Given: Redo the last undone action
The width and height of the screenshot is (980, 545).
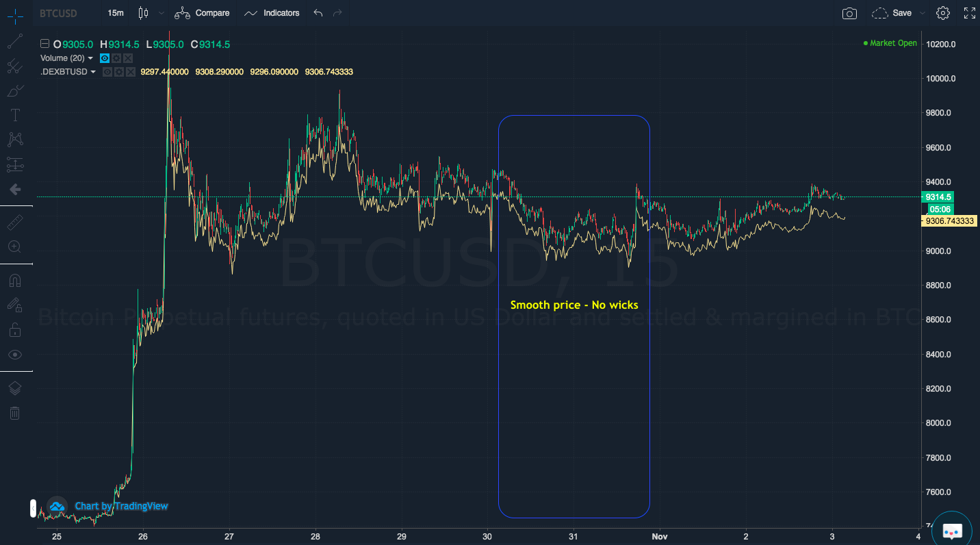Looking at the screenshot, I should tap(337, 13).
